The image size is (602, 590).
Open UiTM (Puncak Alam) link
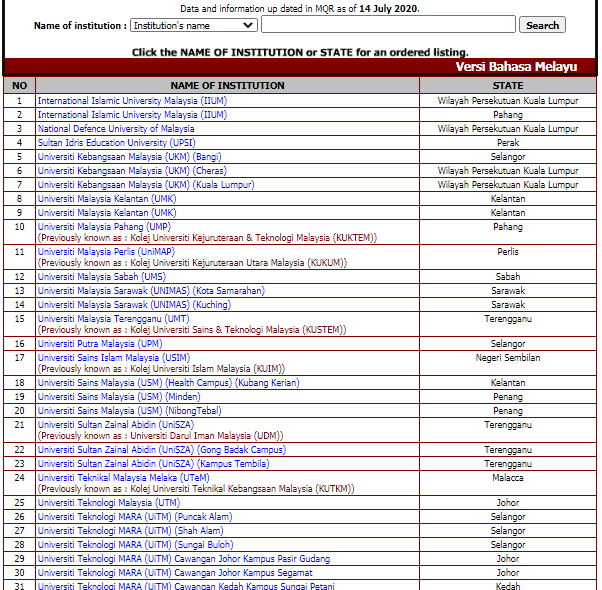point(135,517)
